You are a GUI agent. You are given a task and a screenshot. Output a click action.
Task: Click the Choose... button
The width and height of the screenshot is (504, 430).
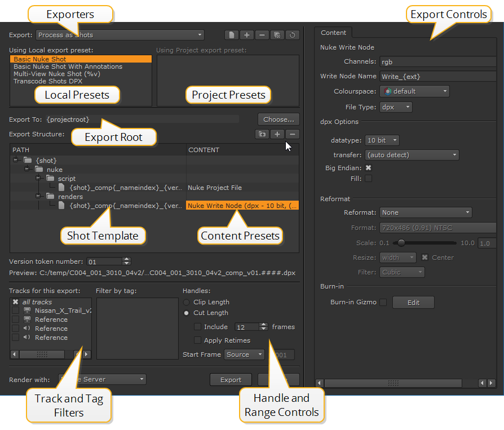278,119
